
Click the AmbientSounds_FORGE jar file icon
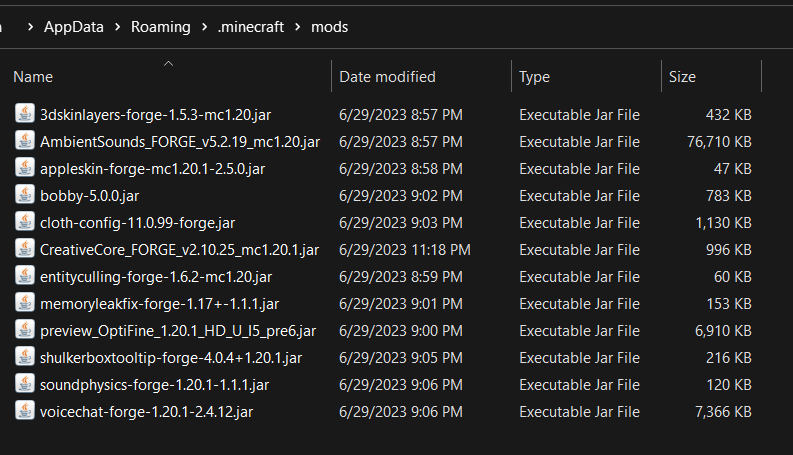coord(24,141)
